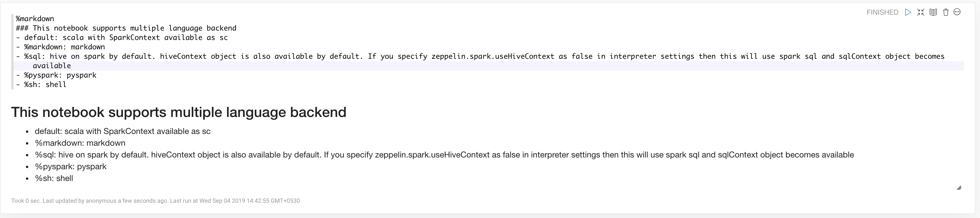The width and height of the screenshot is (980, 218).
Task: Click the rendered heading 'This notebook supports multiple language backend'
Action: [178, 112]
